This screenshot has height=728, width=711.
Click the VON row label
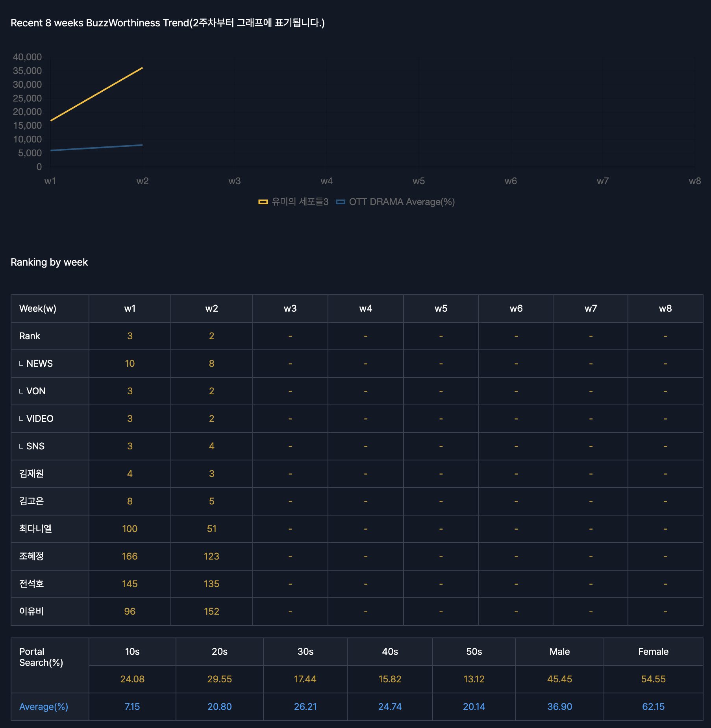click(35, 391)
